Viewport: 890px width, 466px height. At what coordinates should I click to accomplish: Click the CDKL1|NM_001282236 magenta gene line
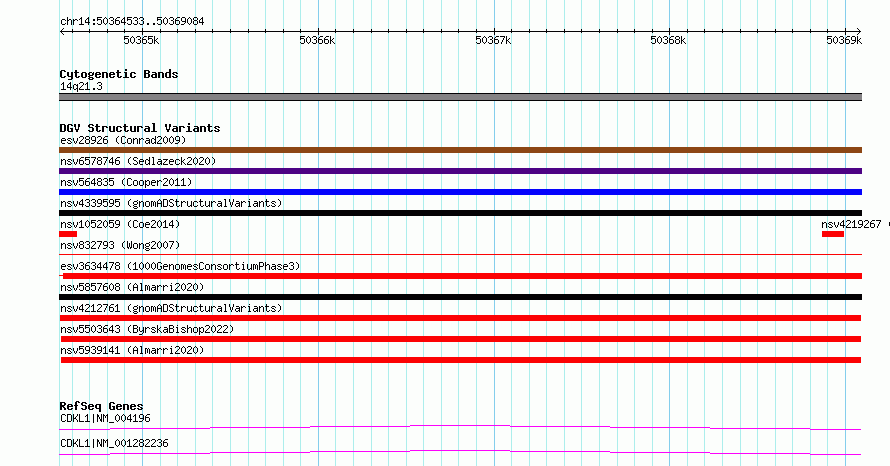[x=460, y=452]
